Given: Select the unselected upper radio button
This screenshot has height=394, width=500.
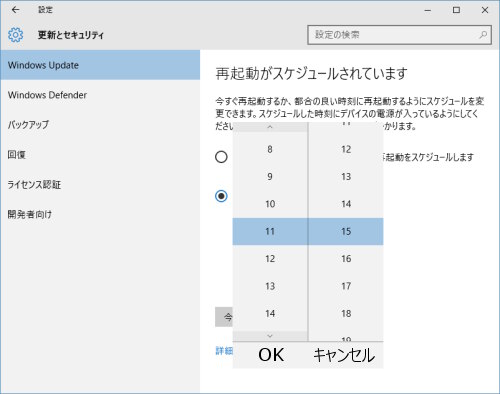Looking at the screenshot, I should click(221, 157).
